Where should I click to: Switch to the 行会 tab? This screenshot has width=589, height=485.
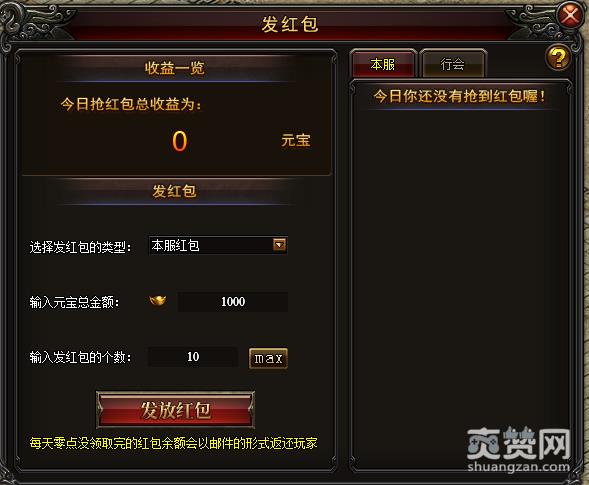point(453,64)
